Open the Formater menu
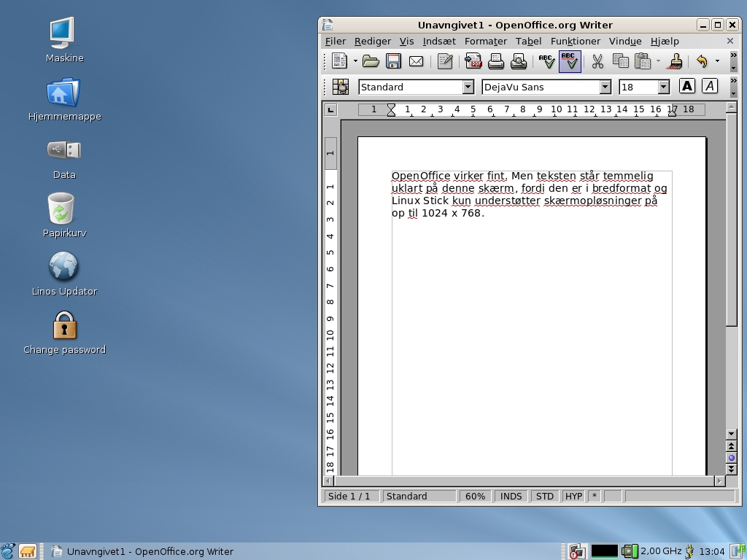Screen dimensions: 747x560 485,42
